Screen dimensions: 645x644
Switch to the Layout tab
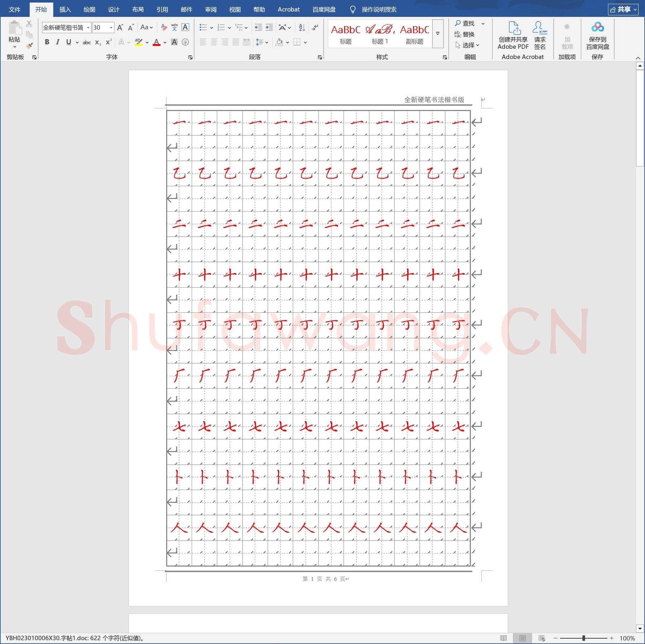point(138,9)
